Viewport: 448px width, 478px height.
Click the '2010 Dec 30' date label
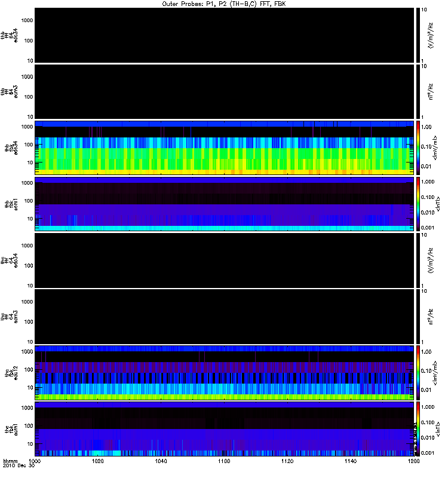click(19, 466)
